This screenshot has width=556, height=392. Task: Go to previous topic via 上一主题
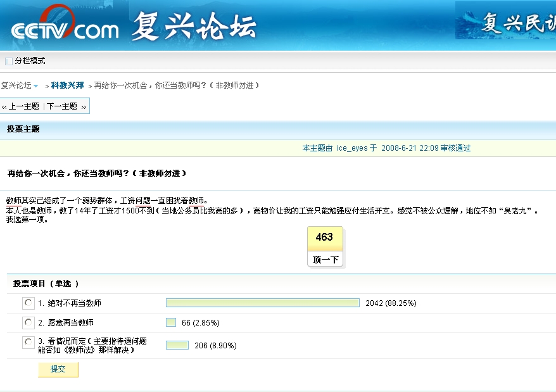[x=24, y=106]
